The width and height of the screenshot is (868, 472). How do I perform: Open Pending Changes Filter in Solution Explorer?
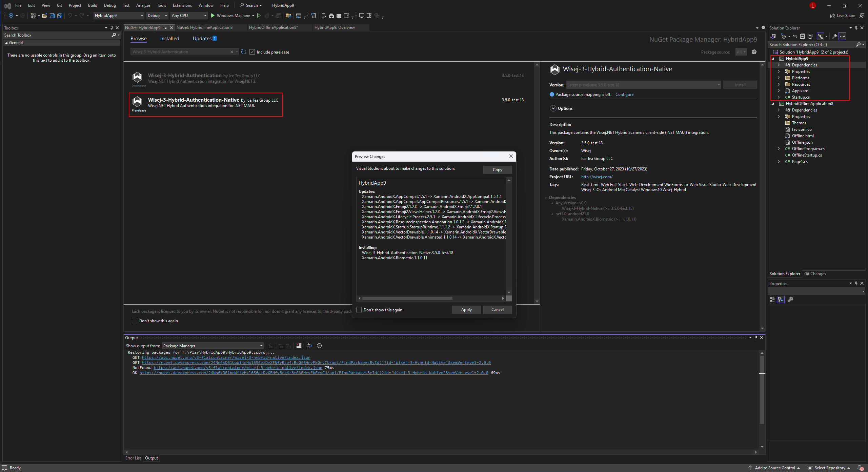783,36
